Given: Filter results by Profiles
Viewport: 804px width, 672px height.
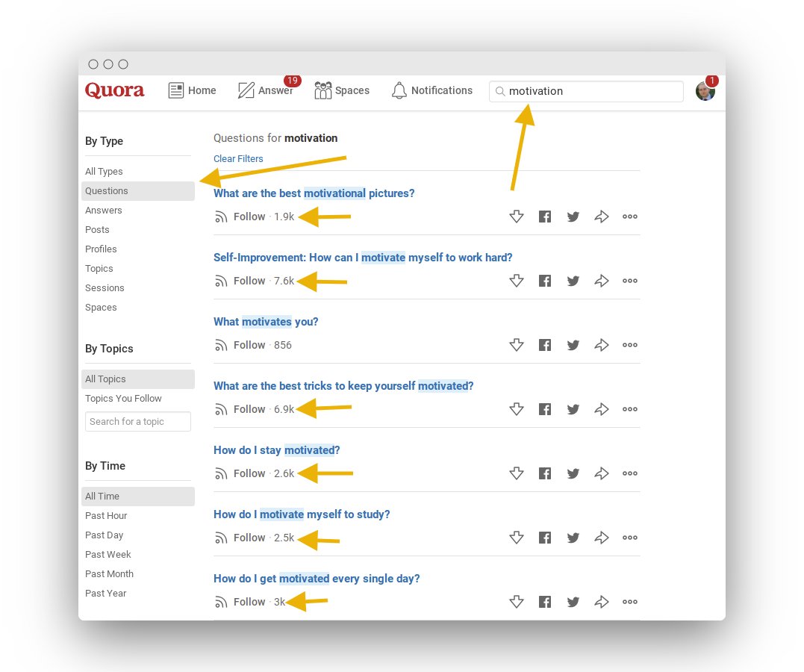Looking at the screenshot, I should point(101,249).
